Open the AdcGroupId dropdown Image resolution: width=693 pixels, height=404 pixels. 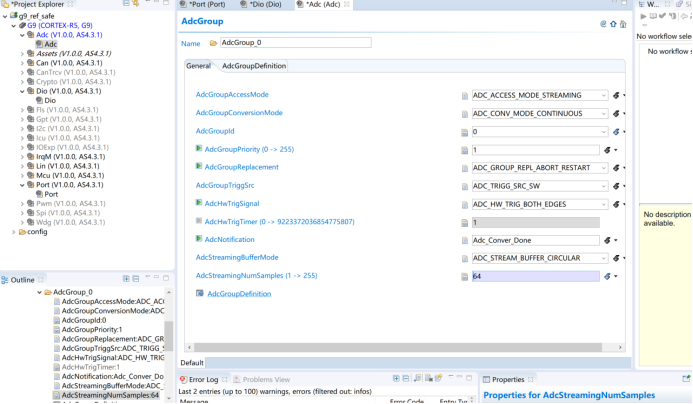coord(603,132)
